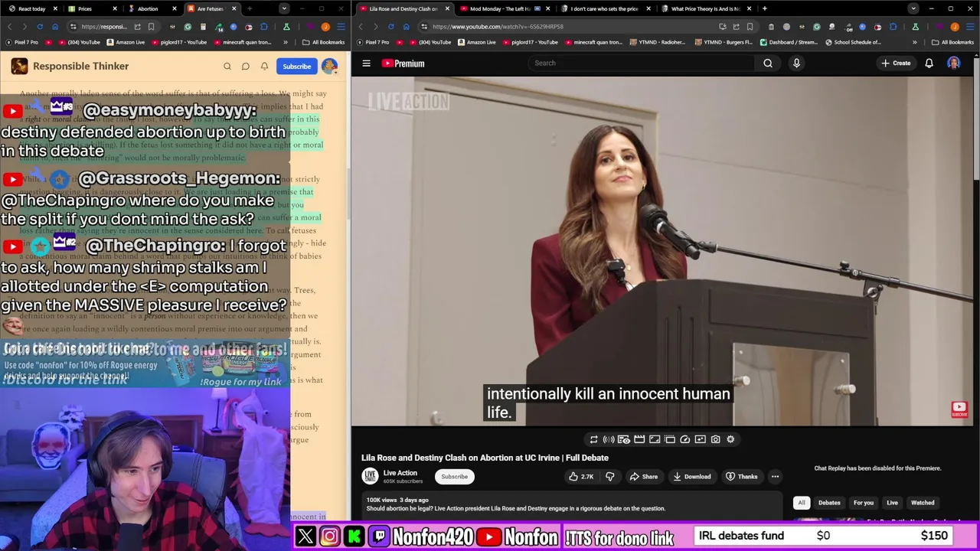Switch to Mod Monday tab
Screen dimensions: 980x551
pos(505,8)
